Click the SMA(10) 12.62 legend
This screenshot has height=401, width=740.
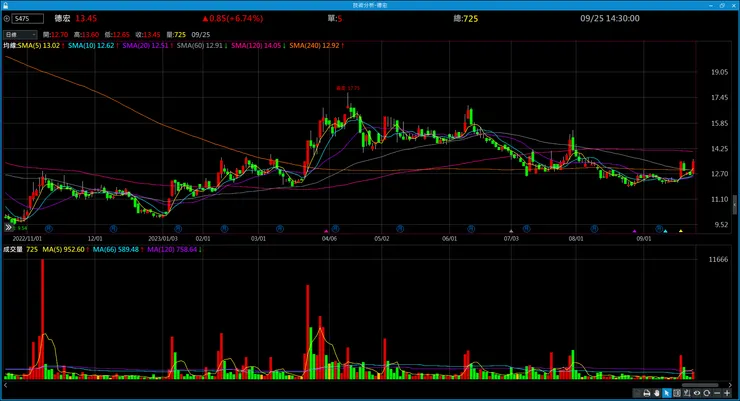91,46
